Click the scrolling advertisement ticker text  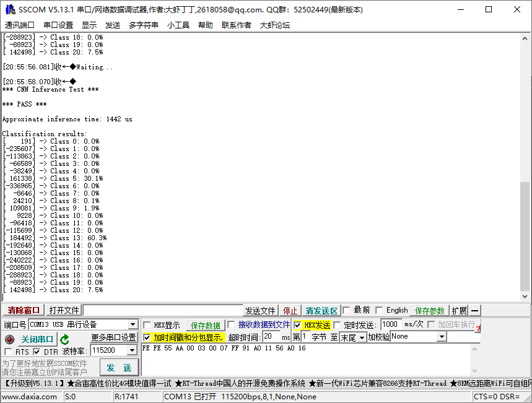(x=266, y=384)
